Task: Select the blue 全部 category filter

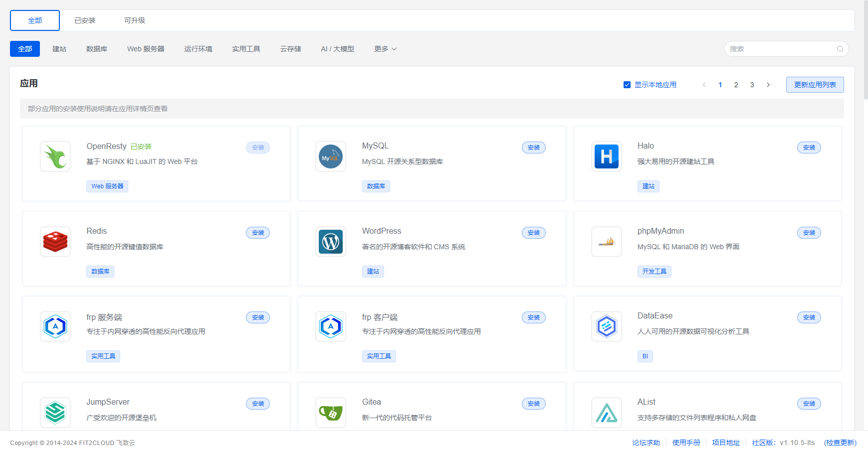Action: 25,49
